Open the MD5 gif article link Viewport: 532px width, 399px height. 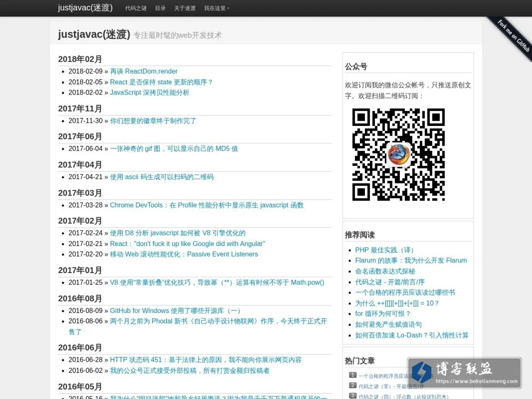tap(174, 149)
